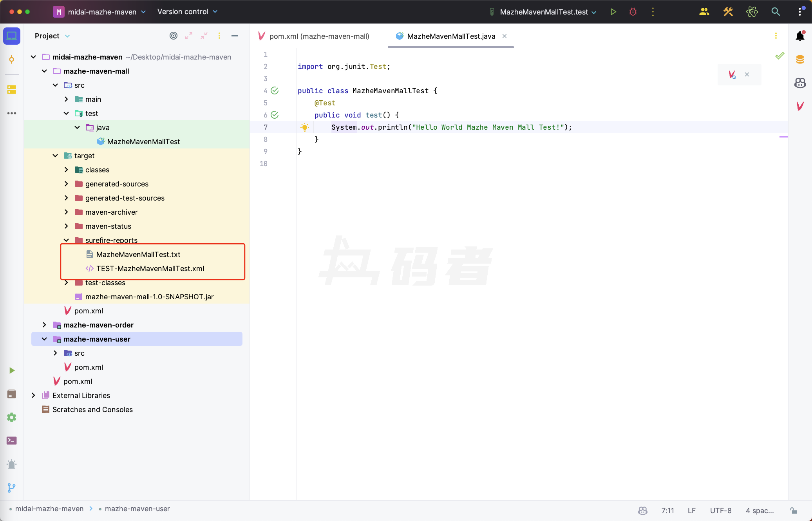Expand the mazhe-maven-order module
Image resolution: width=812 pixels, height=521 pixels.
pyautogui.click(x=44, y=325)
